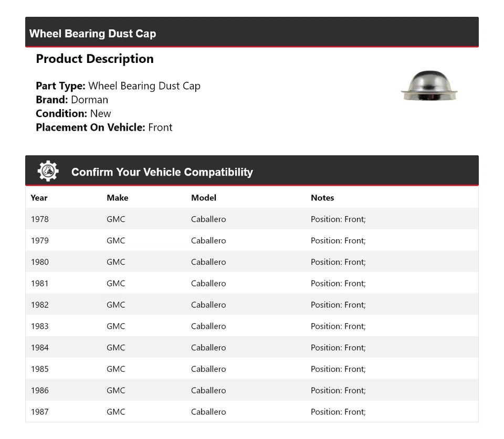The height and width of the screenshot is (439, 504).
Task: Select the Notes column header
Action: pyautogui.click(x=322, y=198)
